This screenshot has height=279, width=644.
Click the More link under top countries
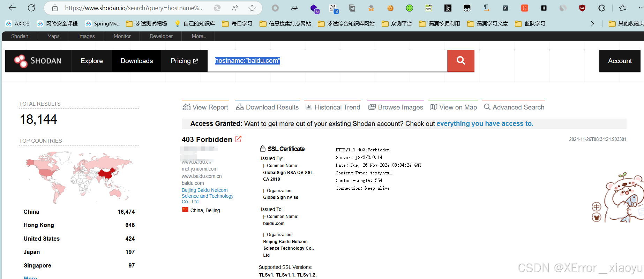(30, 277)
